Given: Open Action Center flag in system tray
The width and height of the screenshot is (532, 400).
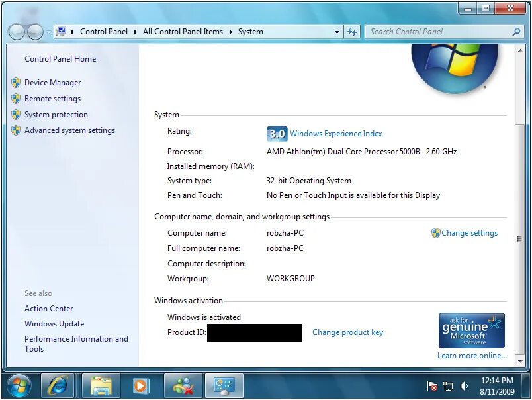Looking at the screenshot, I should (x=432, y=386).
